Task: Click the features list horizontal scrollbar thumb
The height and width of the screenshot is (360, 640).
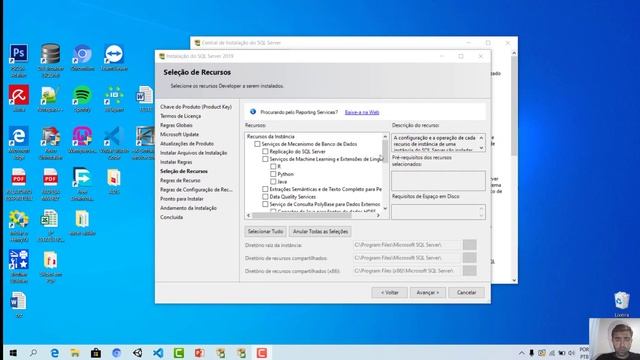Action: [302, 215]
